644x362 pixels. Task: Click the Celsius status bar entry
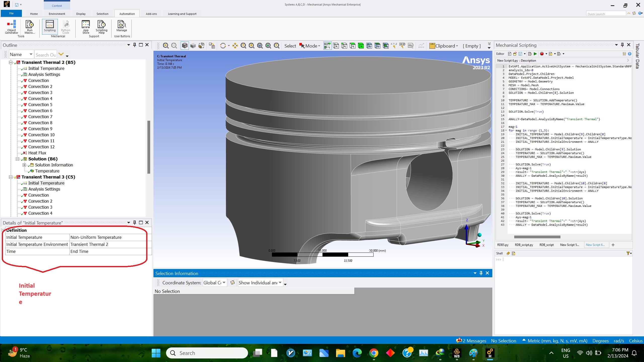pyautogui.click(x=636, y=341)
